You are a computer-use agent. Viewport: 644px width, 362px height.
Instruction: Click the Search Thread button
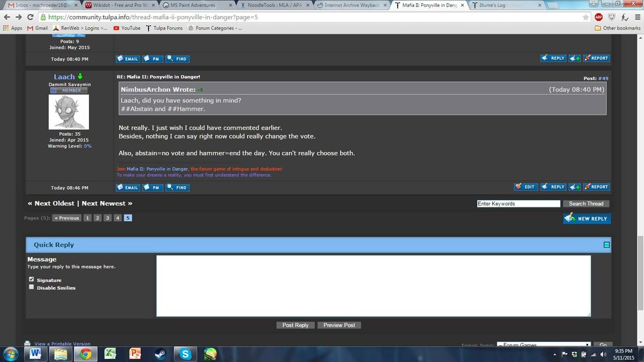tap(586, 204)
